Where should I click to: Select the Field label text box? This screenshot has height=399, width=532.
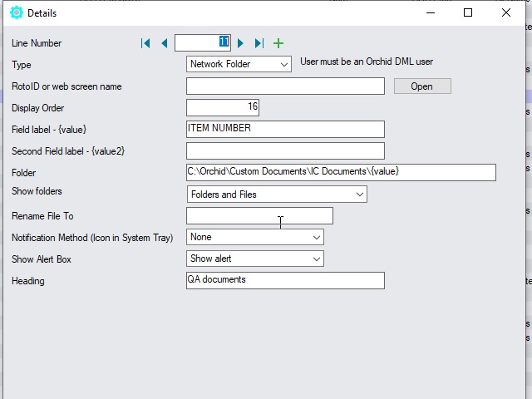click(285, 129)
